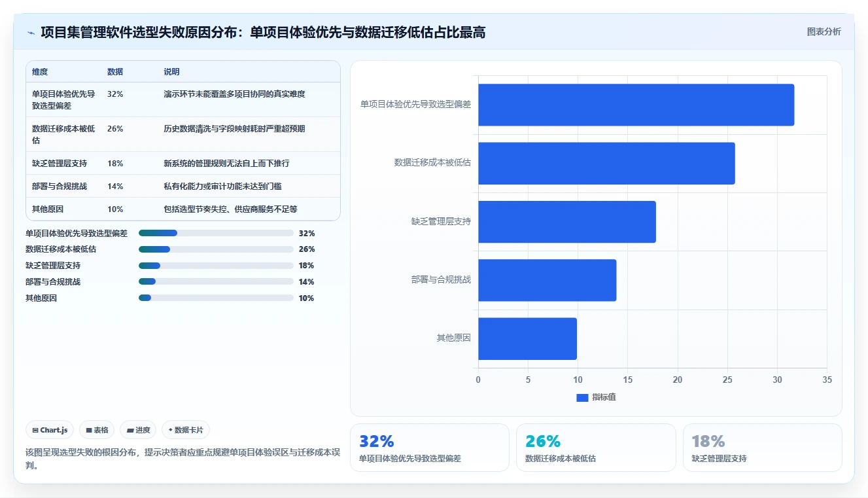Screen dimensions: 868x498
Task: Click the 数据 column header
Action: point(115,72)
